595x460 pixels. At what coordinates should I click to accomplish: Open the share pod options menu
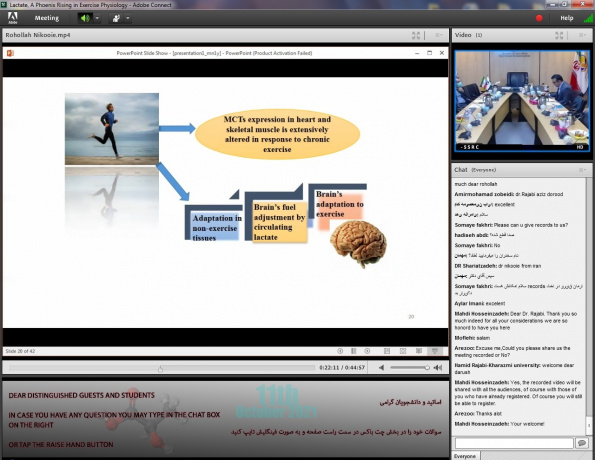click(x=439, y=35)
